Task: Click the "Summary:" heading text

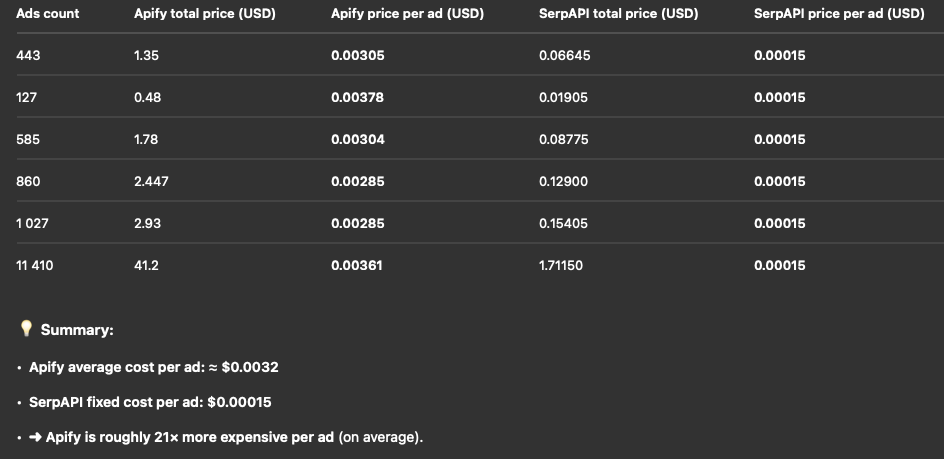Action: (x=77, y=329)
